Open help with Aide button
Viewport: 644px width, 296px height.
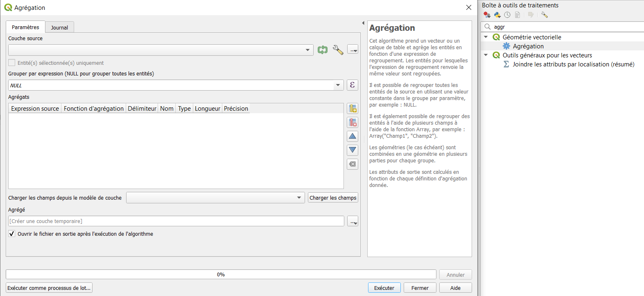pos(456,288)
